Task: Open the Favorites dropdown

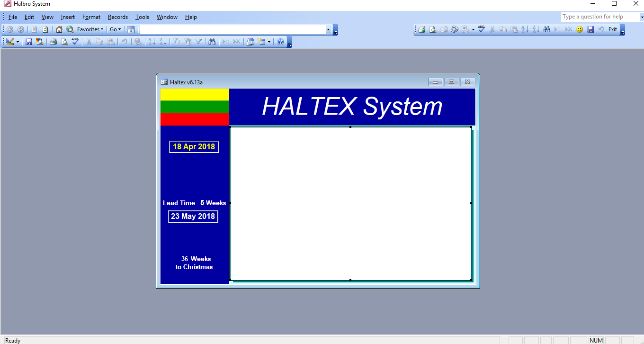Action: coord(90,29)
